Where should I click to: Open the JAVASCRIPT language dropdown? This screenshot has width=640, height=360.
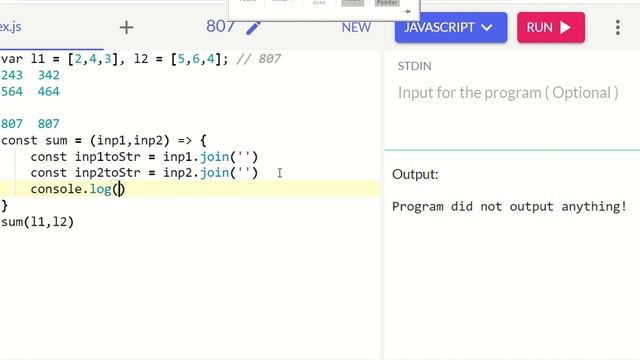pos(451,27)
